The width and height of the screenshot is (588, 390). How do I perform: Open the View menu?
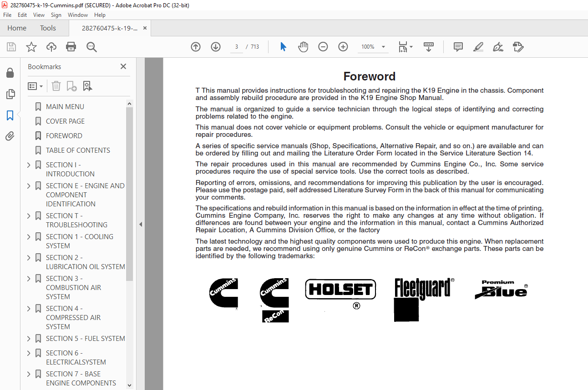[x=39, y=15]
